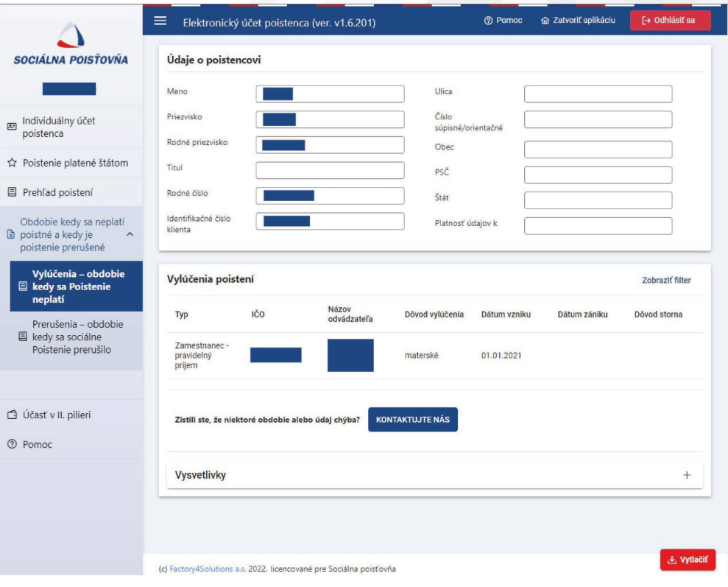This screenshot has width=728, height=587.
Task: Click the Individuálny účet poistenca card icon
Action: coord(11,127)
